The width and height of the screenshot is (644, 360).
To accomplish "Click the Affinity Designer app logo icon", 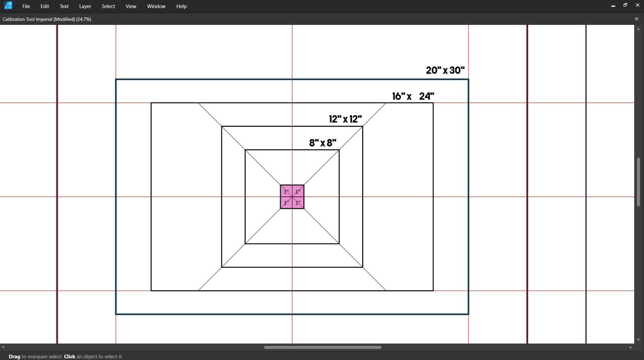I will pos(7,5).
